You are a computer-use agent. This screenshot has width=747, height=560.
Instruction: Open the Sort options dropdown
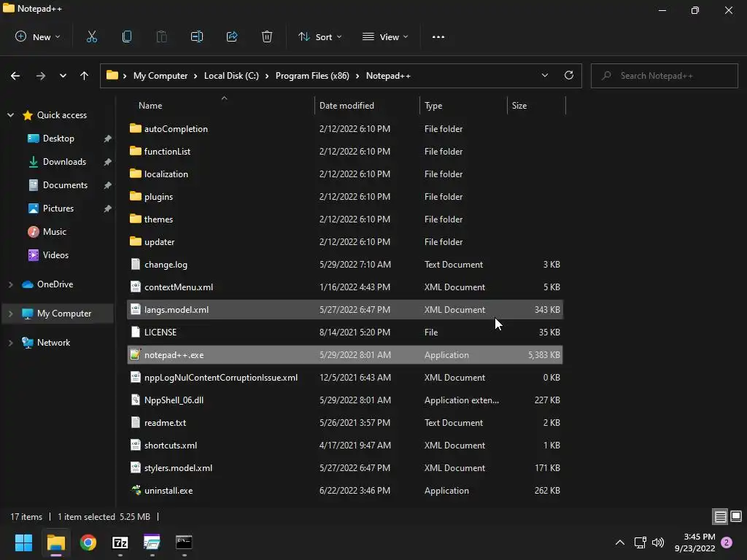320,36
